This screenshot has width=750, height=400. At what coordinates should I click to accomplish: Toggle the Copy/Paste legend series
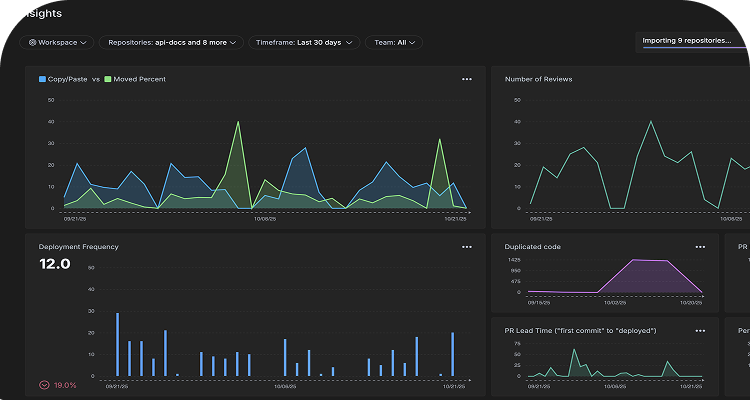coord(68,79)
